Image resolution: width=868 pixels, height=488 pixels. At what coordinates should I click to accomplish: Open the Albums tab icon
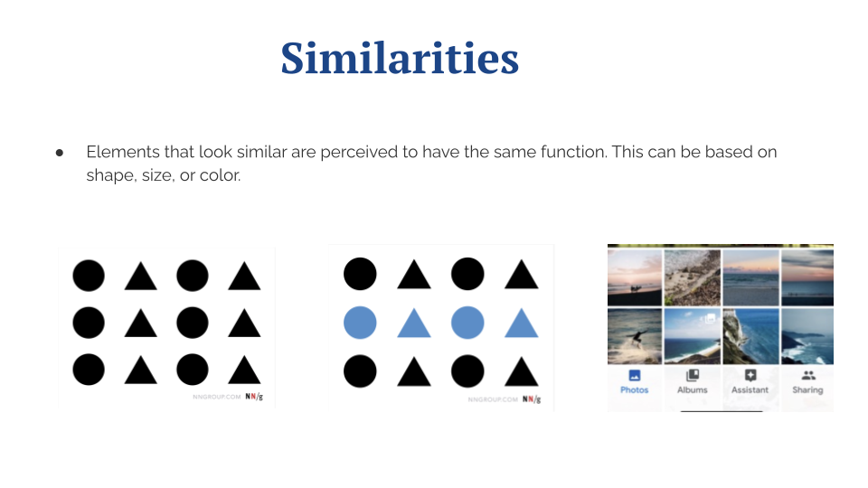pos(693,376)
